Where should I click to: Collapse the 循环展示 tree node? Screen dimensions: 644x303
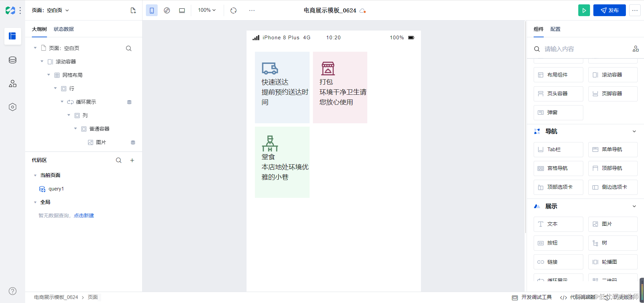tap(62, 102)
